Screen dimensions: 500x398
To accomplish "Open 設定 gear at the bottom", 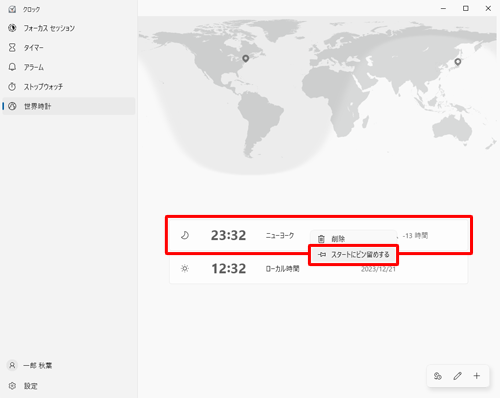I will click(68, 386).
